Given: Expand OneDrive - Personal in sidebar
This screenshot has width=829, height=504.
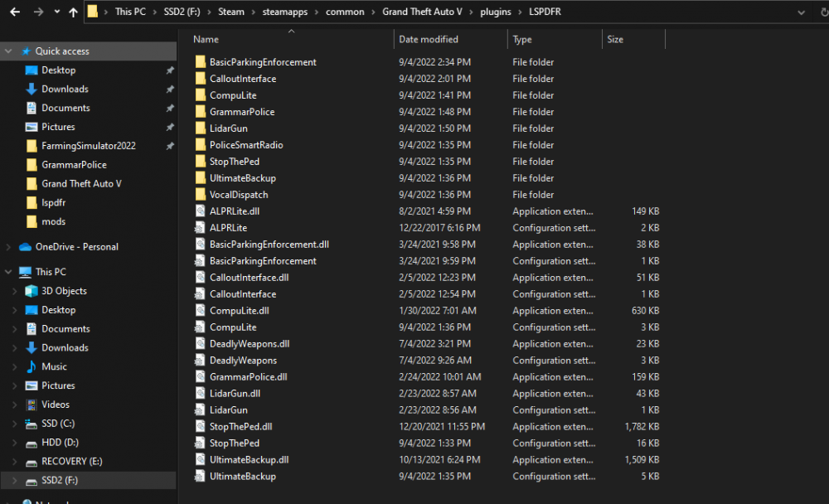Looking at the screenshot, I should point(8,247).
